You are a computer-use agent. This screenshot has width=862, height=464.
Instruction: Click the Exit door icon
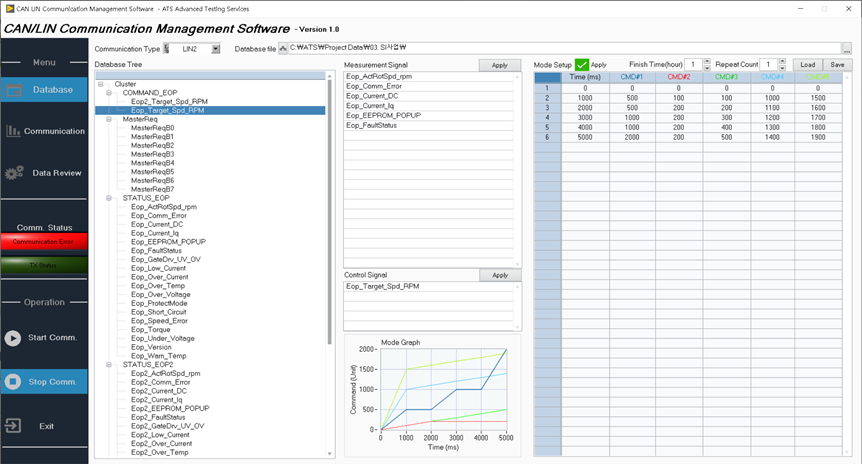point(13,426)
